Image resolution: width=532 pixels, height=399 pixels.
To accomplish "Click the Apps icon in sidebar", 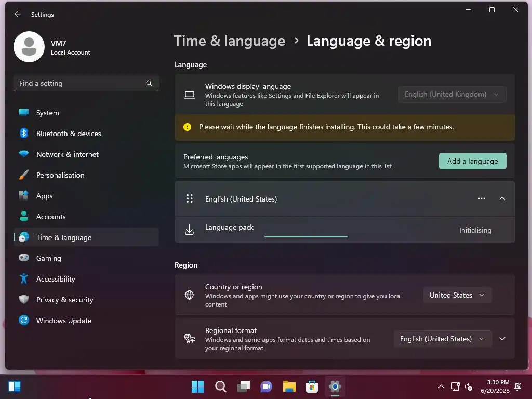I will pos(24,195).
